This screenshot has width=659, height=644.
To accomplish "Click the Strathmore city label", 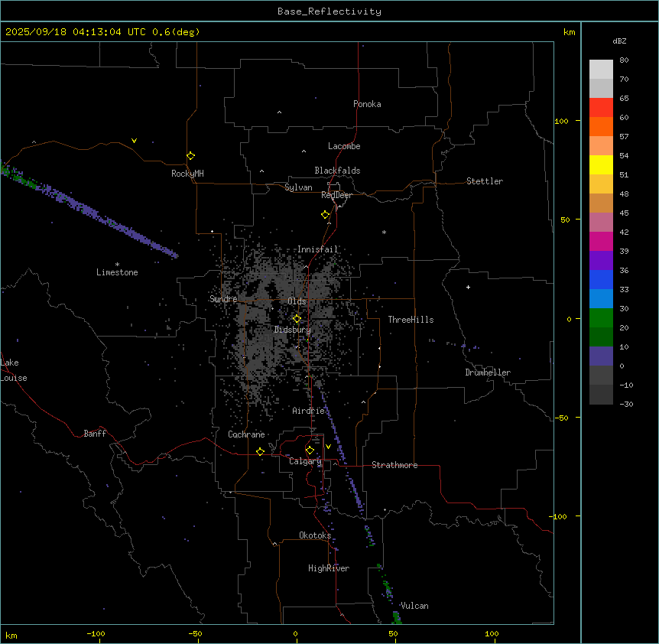I will (394, 465).
